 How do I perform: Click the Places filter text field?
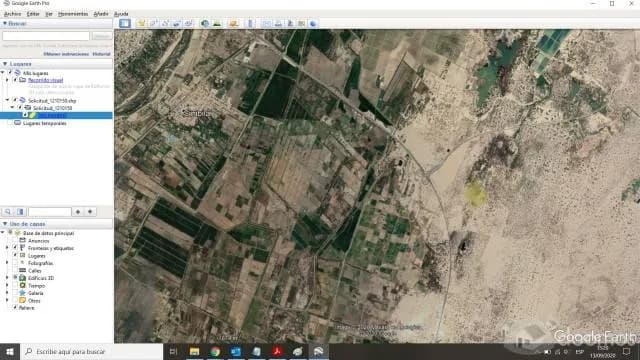[50, 211]
